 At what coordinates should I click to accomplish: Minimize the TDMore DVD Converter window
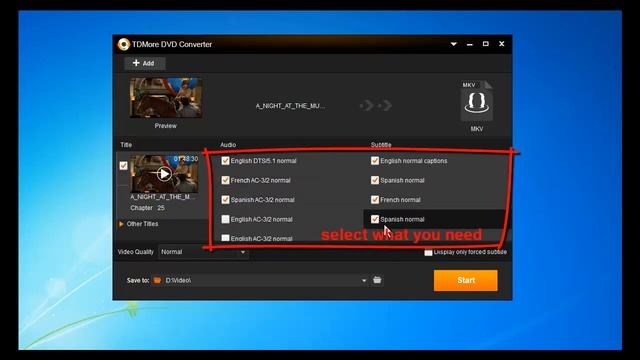pyautogui.click(x=470, y=44)
